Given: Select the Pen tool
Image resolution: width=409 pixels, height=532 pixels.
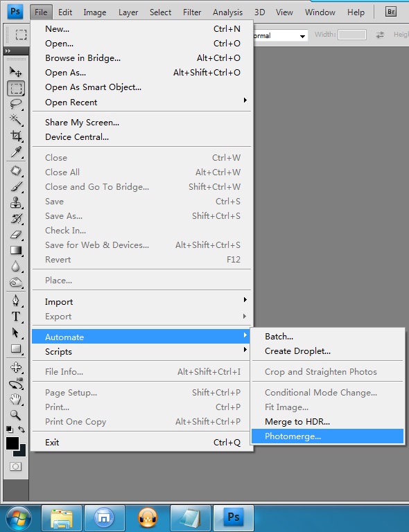Looking at the screenshot, I should (x=16, y=301).
